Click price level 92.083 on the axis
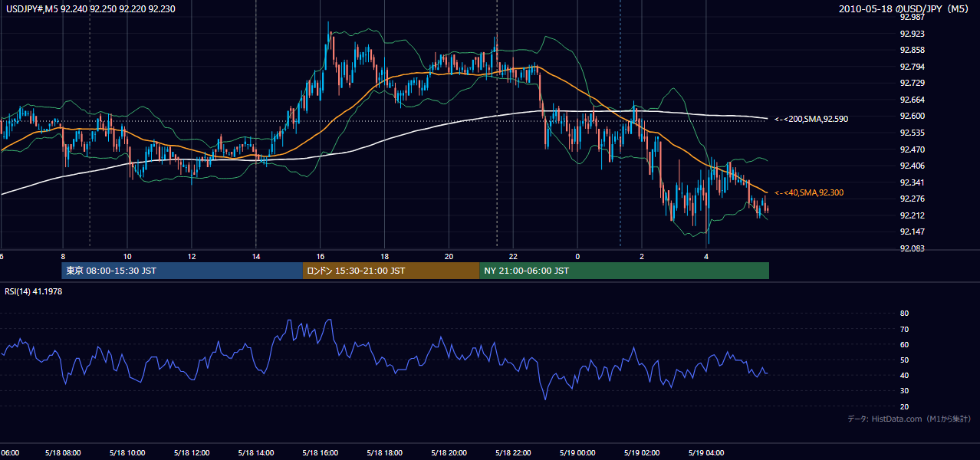980x460 pixels. click(x=912, y=248)
